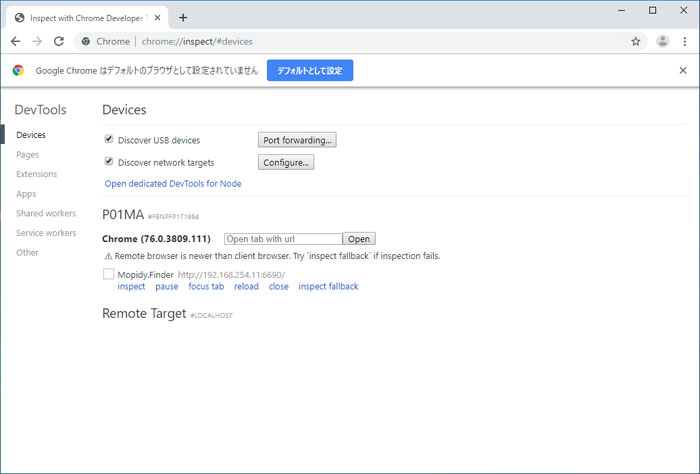Click the Mopidy.Finder page title
This screenshot has height=474, width=700.
click(145, 275)
